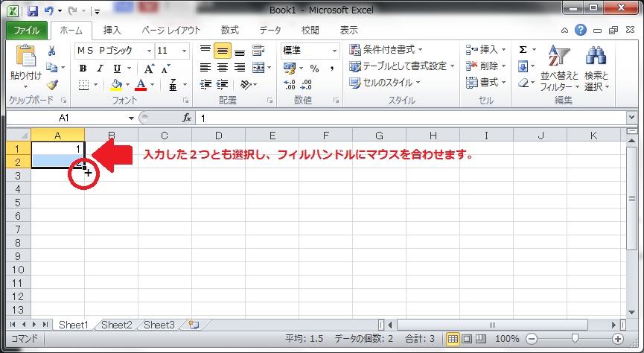Open the ファイル tab
The height and width of the screenshot is (353, 644).
(26, 31)
